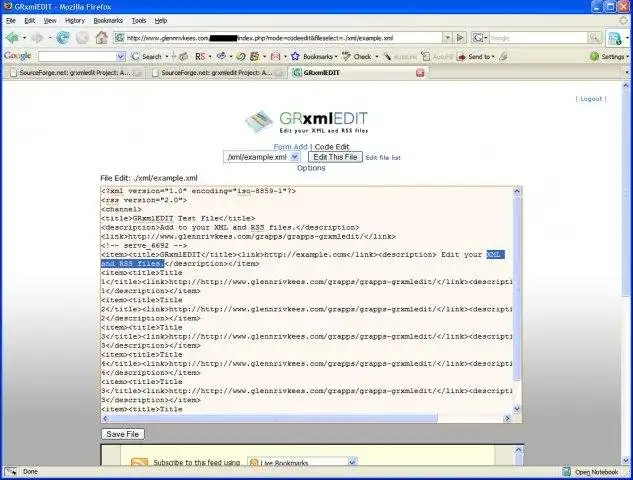Click the Edit This File button

click(335, 157)
